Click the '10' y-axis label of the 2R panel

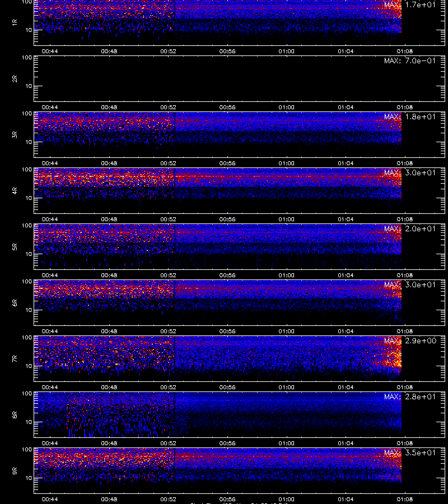(29, 86)
